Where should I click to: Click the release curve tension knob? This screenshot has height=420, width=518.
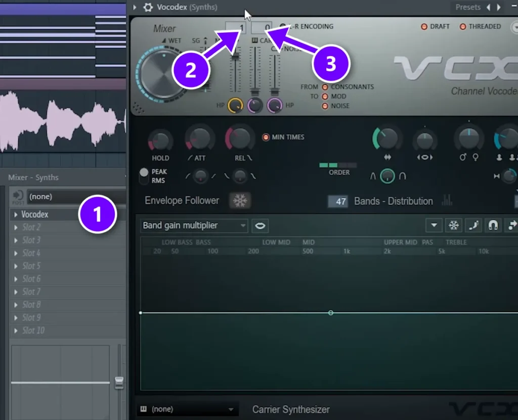[240, 176]
